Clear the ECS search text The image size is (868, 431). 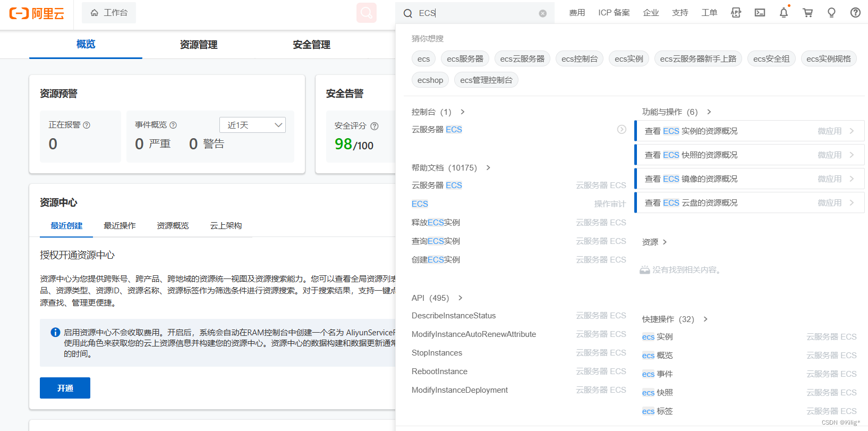(x=542, y=13)
